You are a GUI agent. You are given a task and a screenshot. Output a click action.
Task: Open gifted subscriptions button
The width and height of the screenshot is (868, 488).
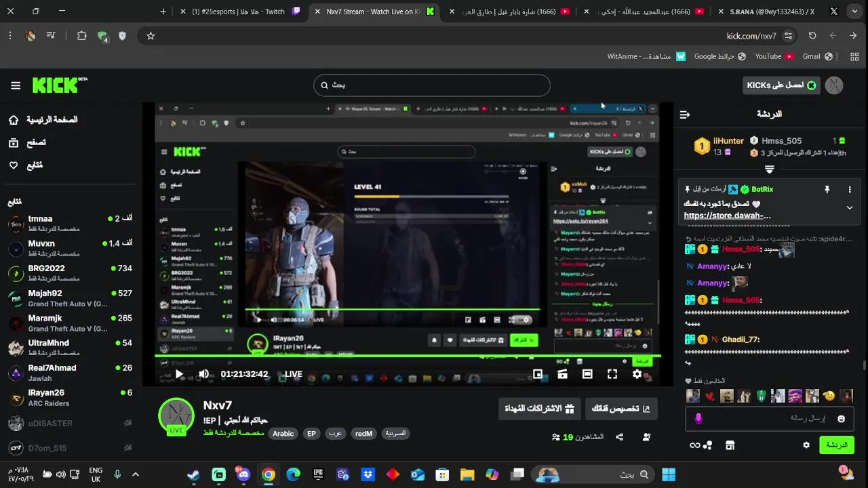pyautogui.click(x=539, y=409)
